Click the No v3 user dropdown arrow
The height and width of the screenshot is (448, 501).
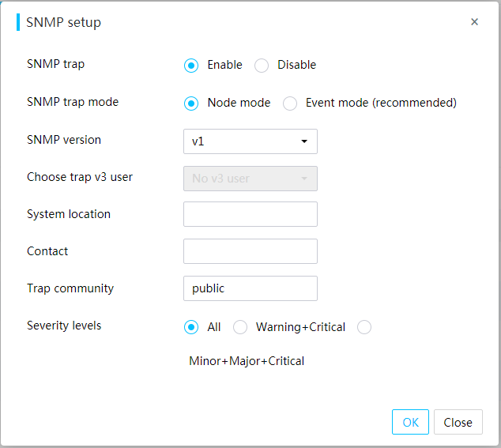304,179
